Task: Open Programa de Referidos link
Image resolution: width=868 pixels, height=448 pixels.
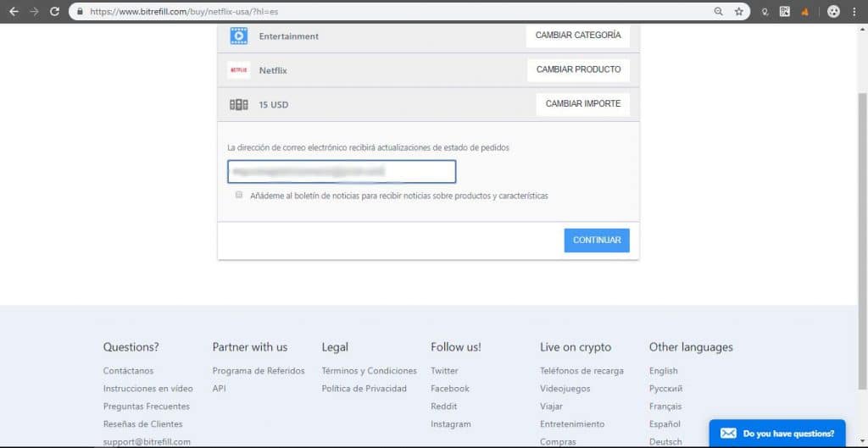Action: pyautogui.click(x=259, y=371)
